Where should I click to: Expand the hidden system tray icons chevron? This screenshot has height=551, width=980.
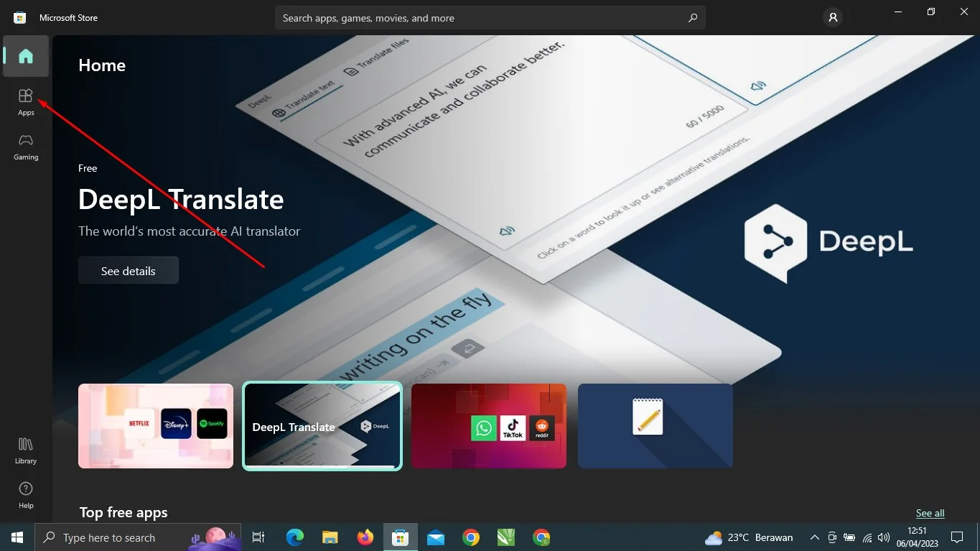[815, 537]
